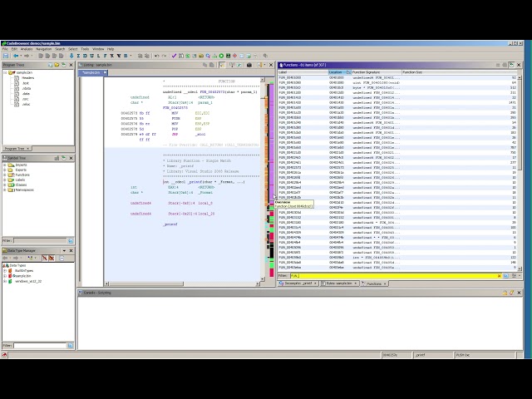Sort table by Label column header
The width and height of the screenshot is (532, 399).
pyautogui.click(x=303, y=72)
